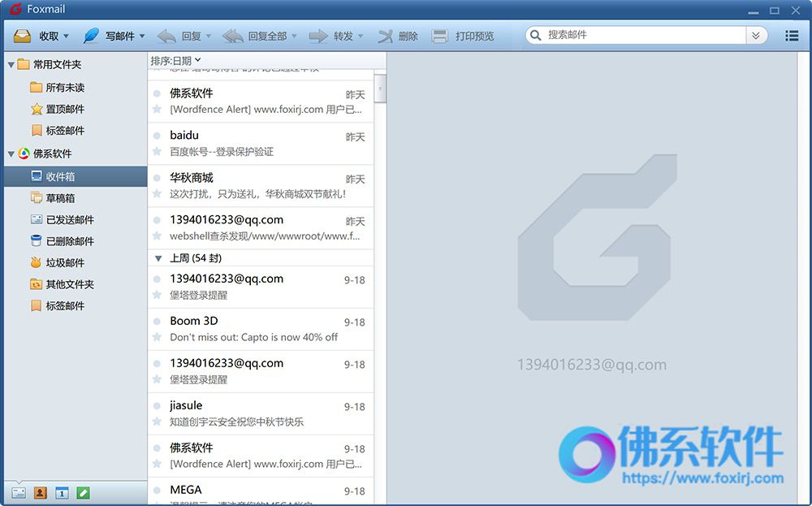Toggle read status dot of 华秋商城 email
This screenshot has height=506, width=812.
click(157, 178)
